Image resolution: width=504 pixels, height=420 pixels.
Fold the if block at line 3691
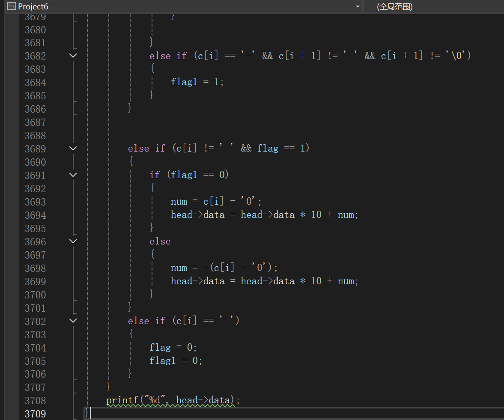click(73, 175)
